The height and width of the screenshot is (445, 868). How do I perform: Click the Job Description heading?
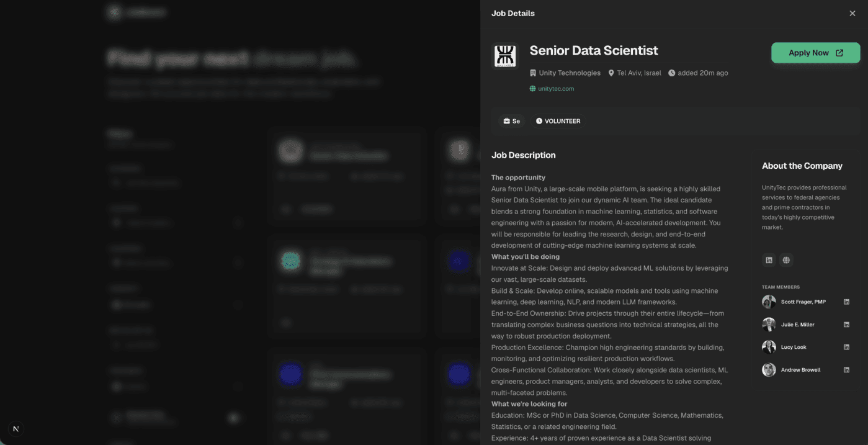pos(524,155)
